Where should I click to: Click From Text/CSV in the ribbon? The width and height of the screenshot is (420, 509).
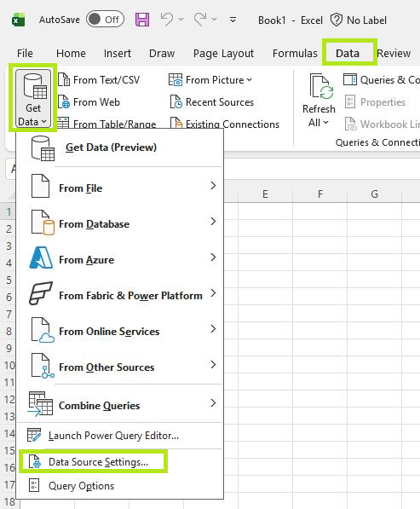(99, 80)
